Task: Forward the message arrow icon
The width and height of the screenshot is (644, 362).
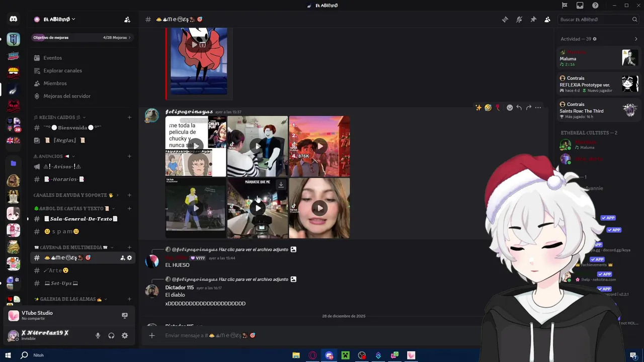Action: (x=529, y=108)
